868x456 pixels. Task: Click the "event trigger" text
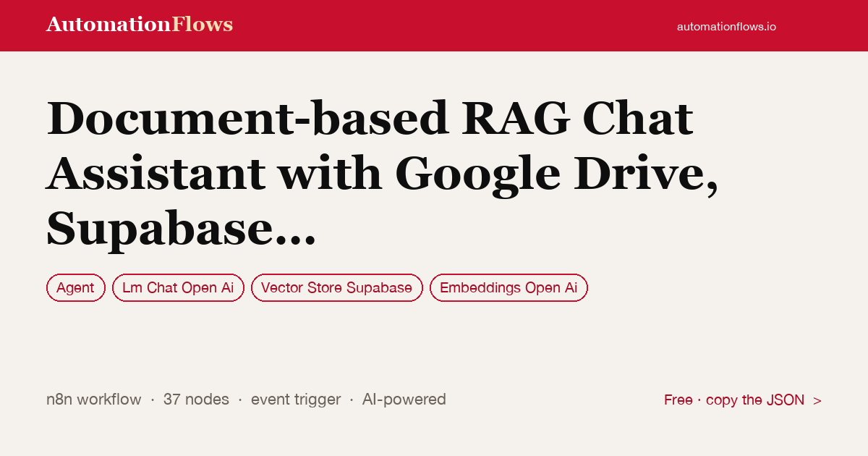click(x=296, y=400)
